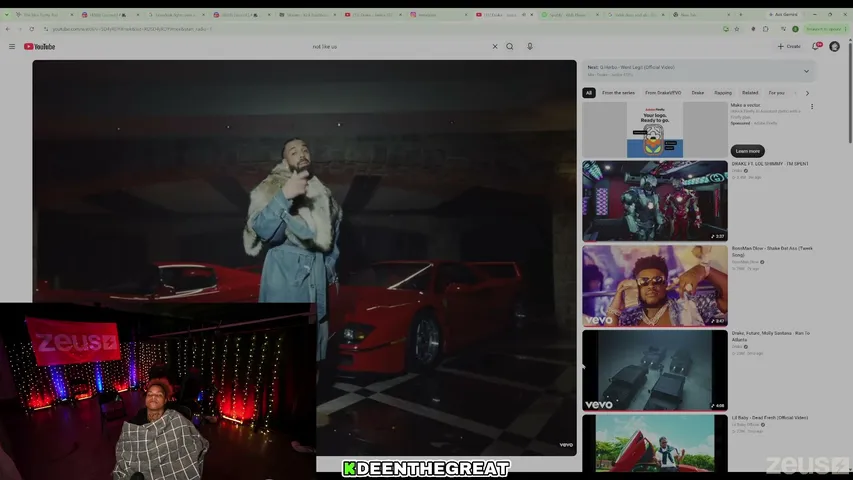Select the 'All' filter chip

coord(589,93)
